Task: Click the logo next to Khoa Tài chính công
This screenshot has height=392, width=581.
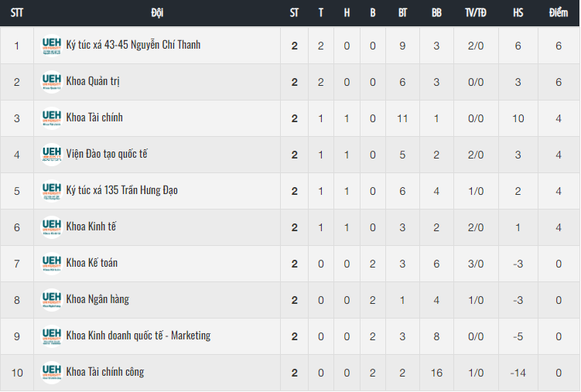Action: click(52, 372)
